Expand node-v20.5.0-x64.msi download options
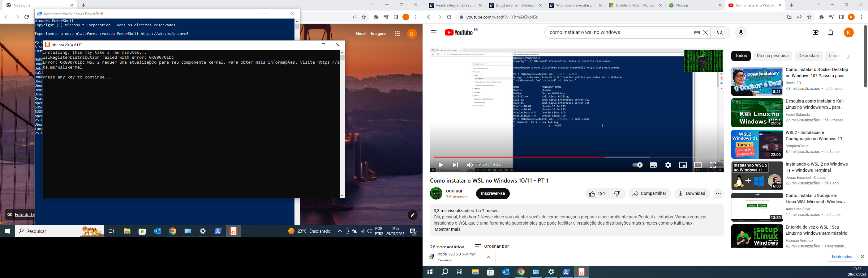Screen dimensions: 868x278 (488, 257)
